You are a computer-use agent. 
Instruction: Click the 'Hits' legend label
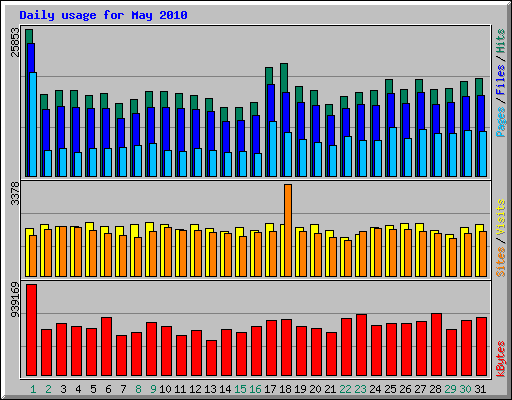501,41
